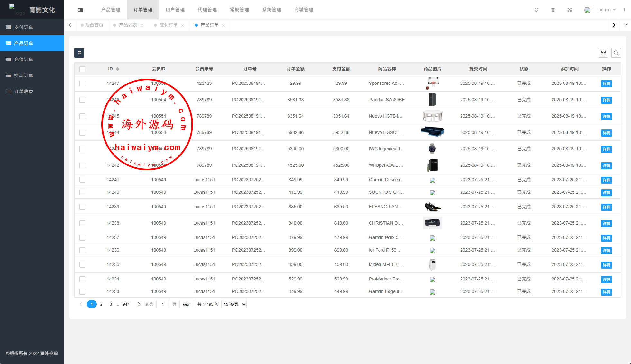The width and height of the screenshot is (631, 364).
Task: Close the 支付订单 tab
Action: pyautogui.click(x=183, y=25)
